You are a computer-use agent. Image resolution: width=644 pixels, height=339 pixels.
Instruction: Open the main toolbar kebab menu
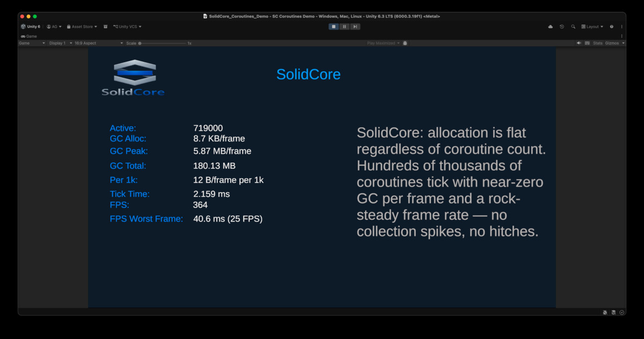[622, 26]
